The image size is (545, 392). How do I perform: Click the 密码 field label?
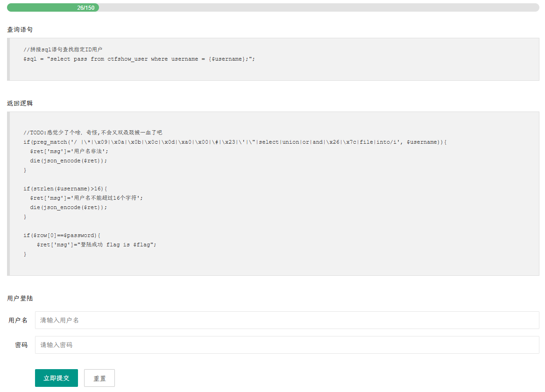[x=21, y=345]
